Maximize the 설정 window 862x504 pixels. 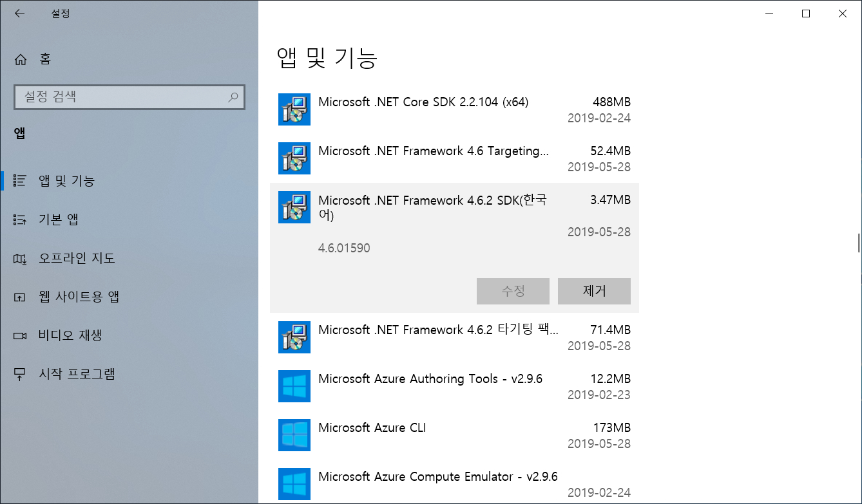coord(805,14)
